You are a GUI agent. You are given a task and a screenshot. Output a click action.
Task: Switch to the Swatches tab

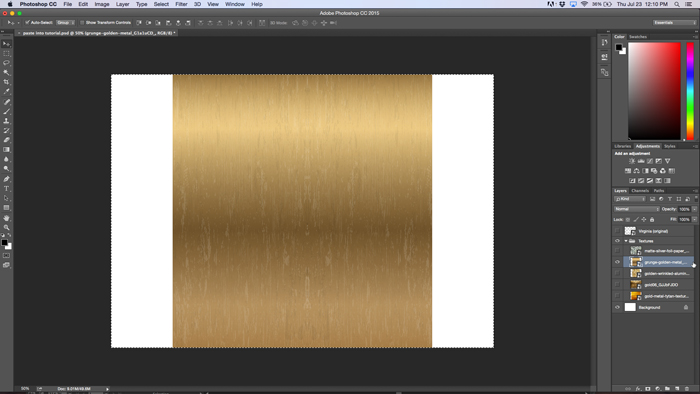pyautogui.click(x=638, y=37)
